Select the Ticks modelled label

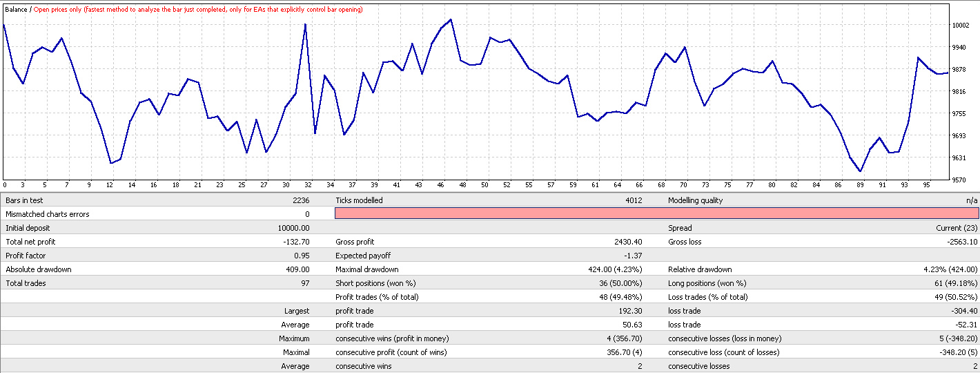click(359, 200)
